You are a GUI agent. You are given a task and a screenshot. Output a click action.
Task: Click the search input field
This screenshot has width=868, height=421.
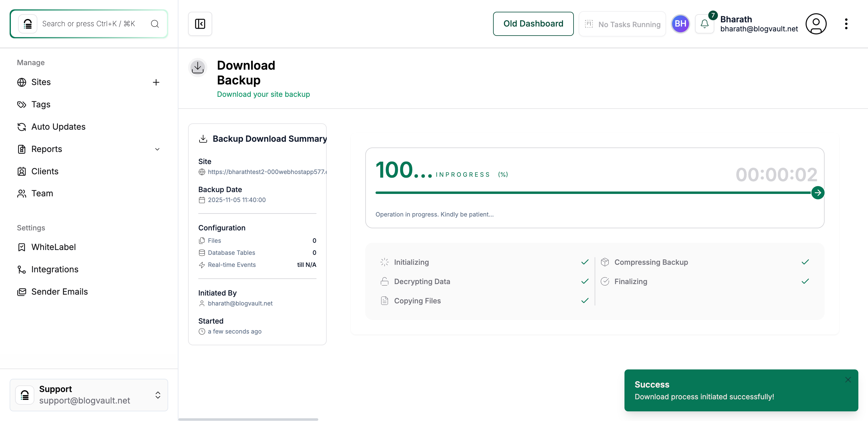pyautogui.click(x=89, y=24)
